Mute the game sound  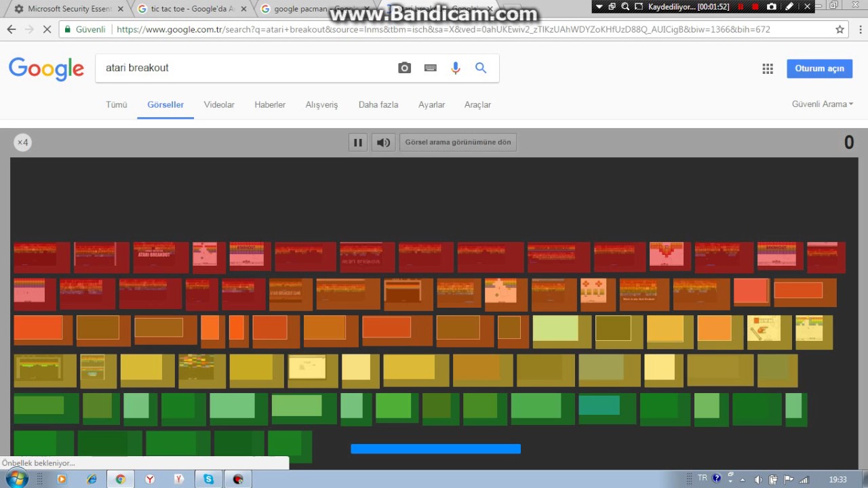pyautogui.click(x=383, y=142)
